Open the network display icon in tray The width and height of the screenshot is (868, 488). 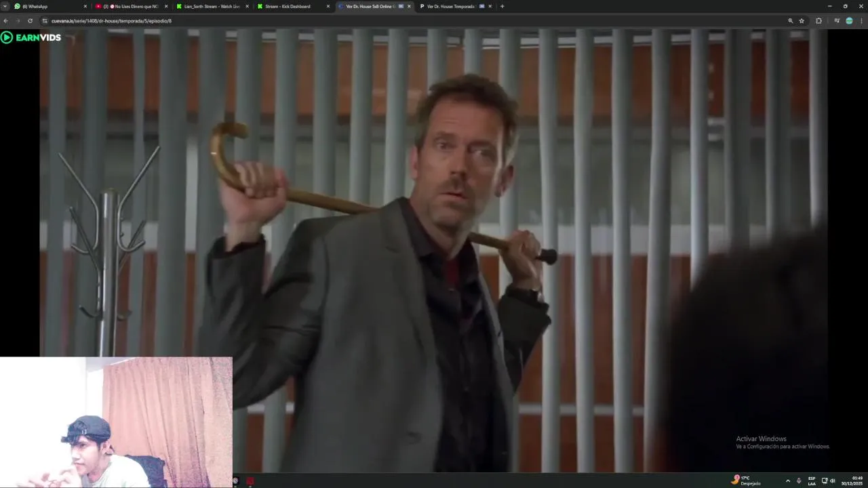pyautogui.click(x=825, y=481)
